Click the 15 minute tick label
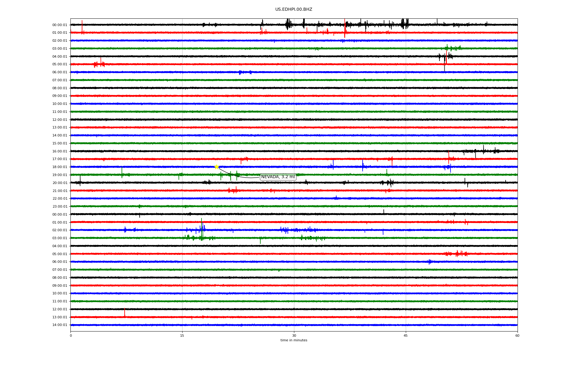The width and height of the screenshot is (588, 368). [x=182, y=335]
